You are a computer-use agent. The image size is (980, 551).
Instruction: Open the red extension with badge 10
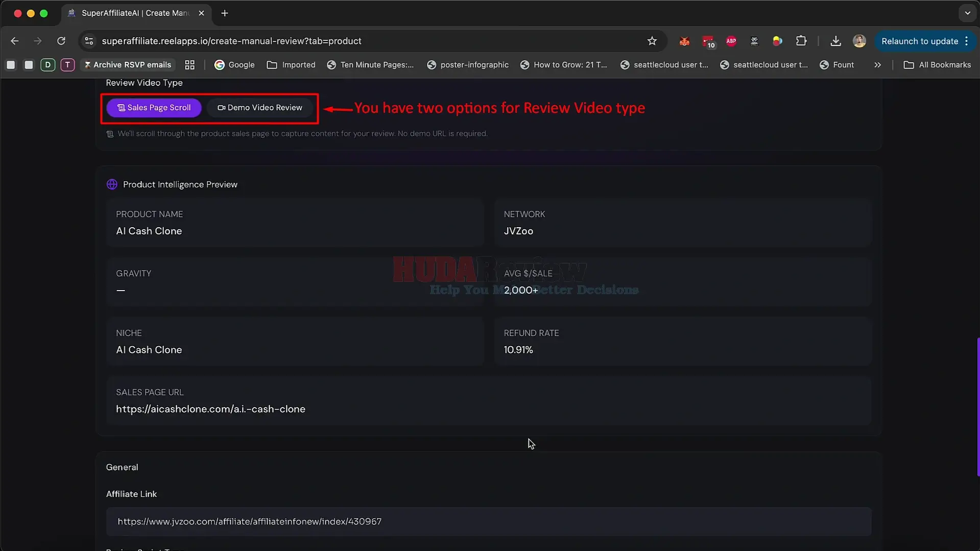(708, 41)
